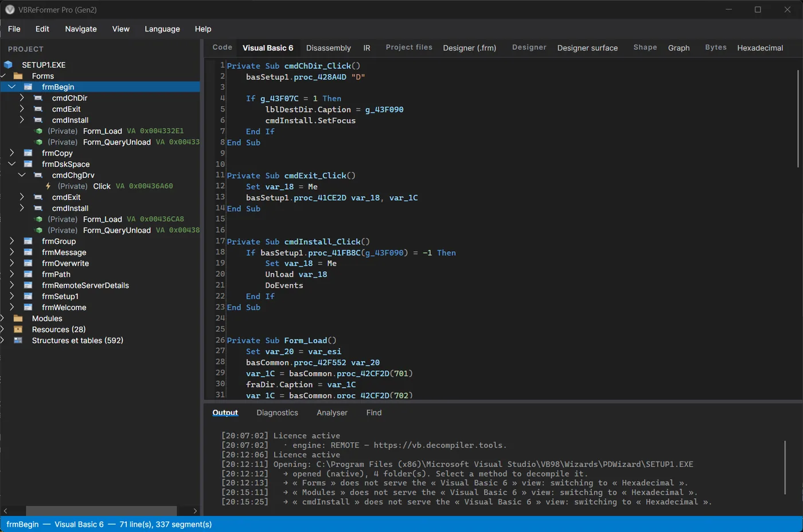This screenshot has width=803, height=532.
Task: Collapse the frmDskSpace node
Action: (x=11, y=164)
